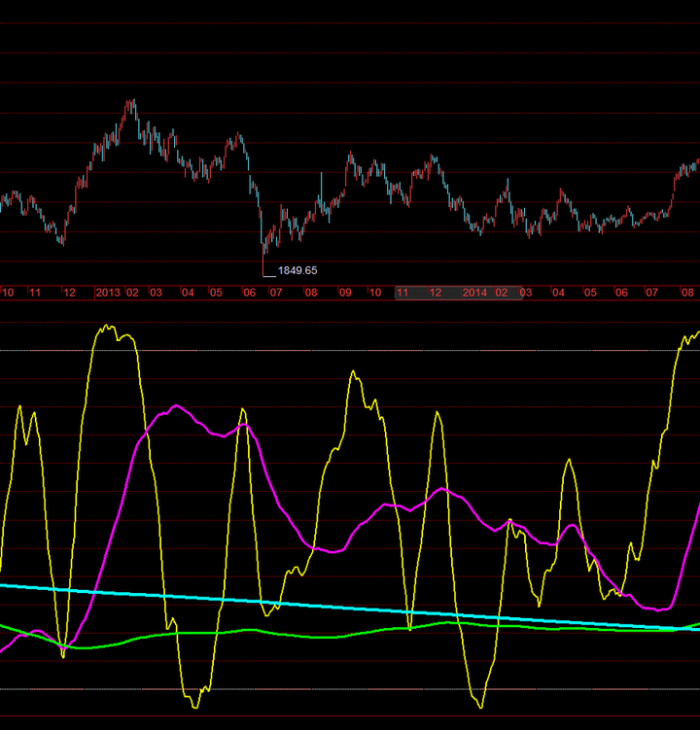Click the highlighted date range selector on time axis
Screen dimensions: 700x730
pos(459,293)
